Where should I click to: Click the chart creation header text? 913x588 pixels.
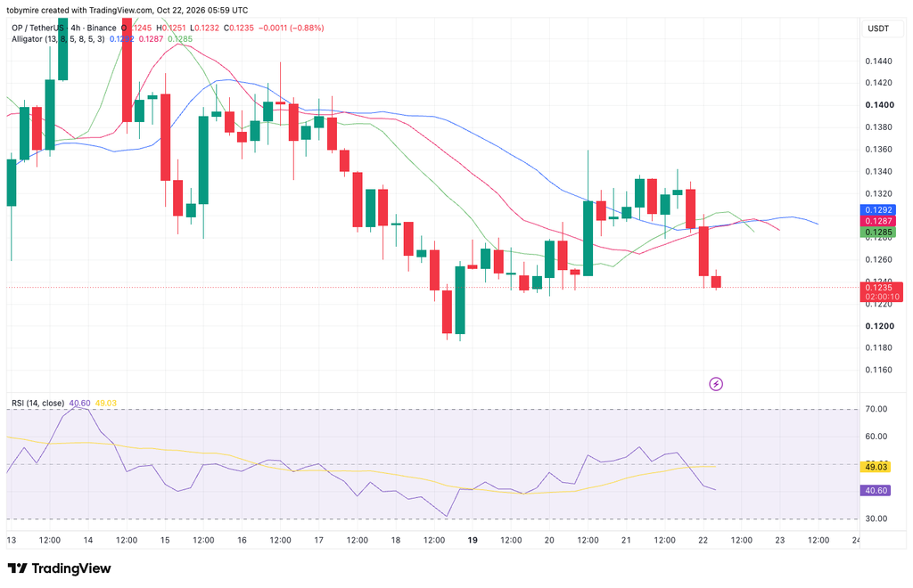coord(127,10)
